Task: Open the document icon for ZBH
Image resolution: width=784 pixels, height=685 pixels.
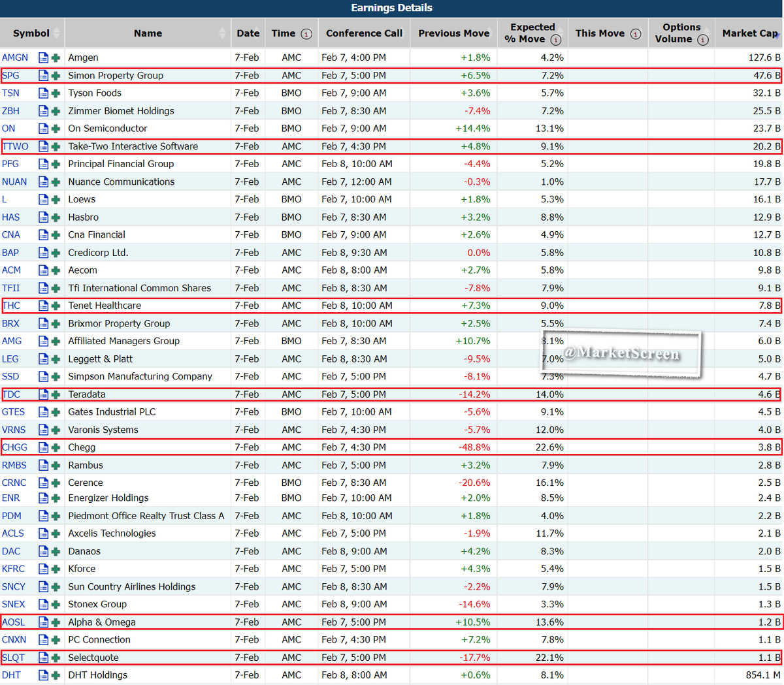Action: pyautogui.click(x=43, y=111)
